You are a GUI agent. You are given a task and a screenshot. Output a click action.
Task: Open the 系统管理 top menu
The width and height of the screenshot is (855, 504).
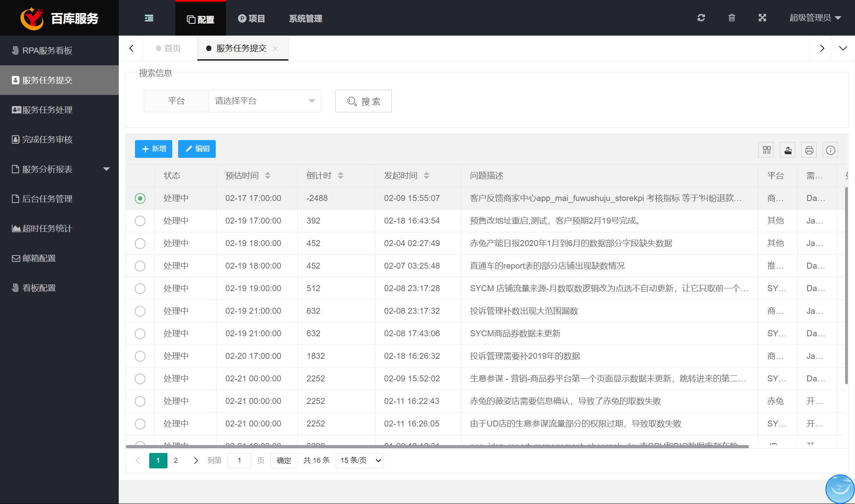click(305, 19)
